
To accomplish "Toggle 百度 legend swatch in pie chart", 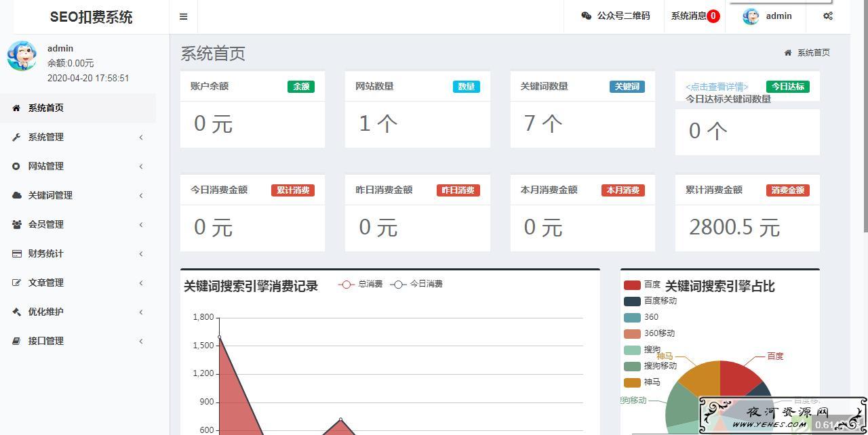I will tap(632, 285).
